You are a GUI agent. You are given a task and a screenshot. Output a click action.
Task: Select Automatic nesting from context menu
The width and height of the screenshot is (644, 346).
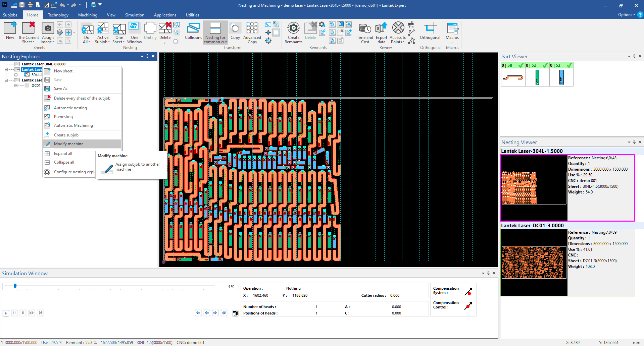70,108
